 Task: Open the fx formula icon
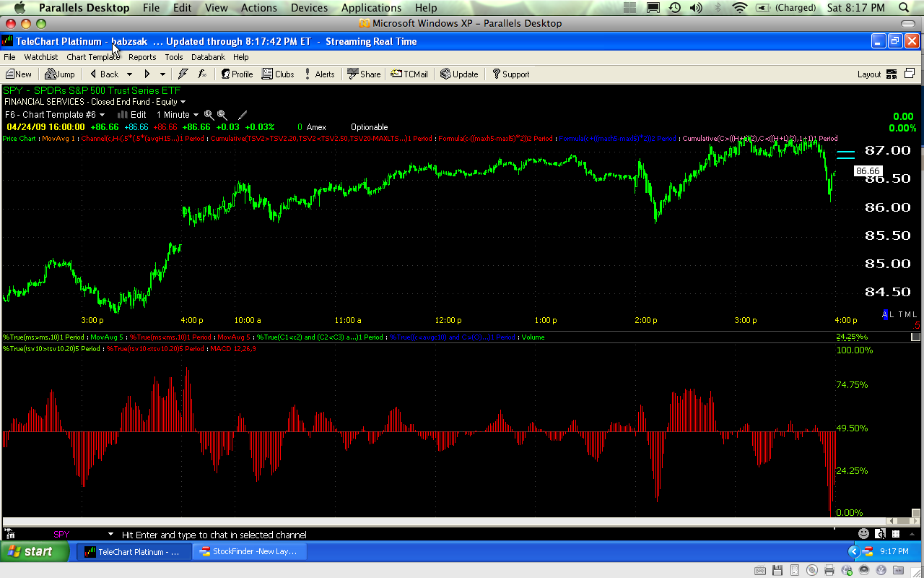(x=203, y=74)
